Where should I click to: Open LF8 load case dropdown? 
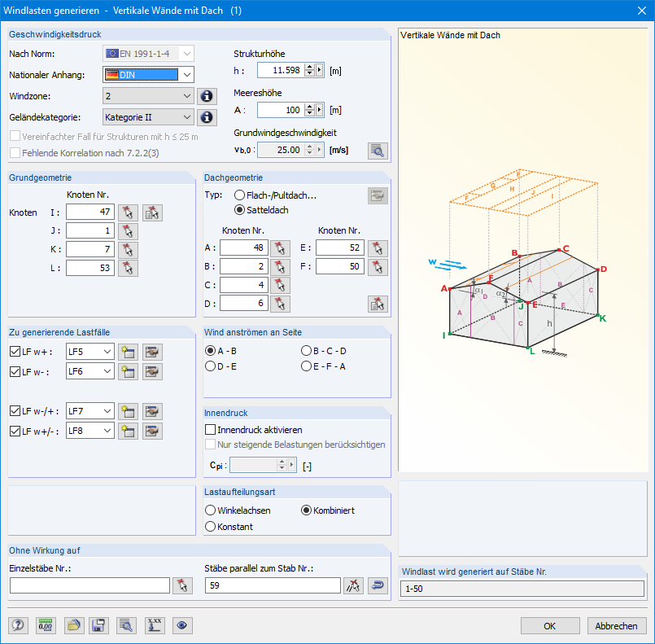click(107, 431)
